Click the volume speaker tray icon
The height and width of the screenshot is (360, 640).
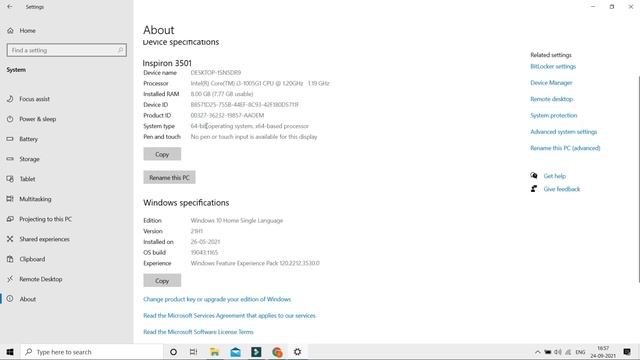pyautogui.click(x=558, y=352)
